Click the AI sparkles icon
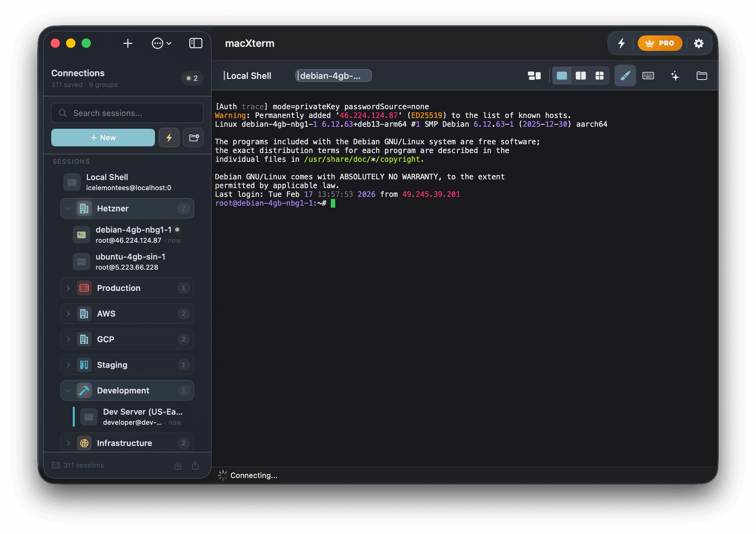Viewport: 756px width, 534px height. 675,76
